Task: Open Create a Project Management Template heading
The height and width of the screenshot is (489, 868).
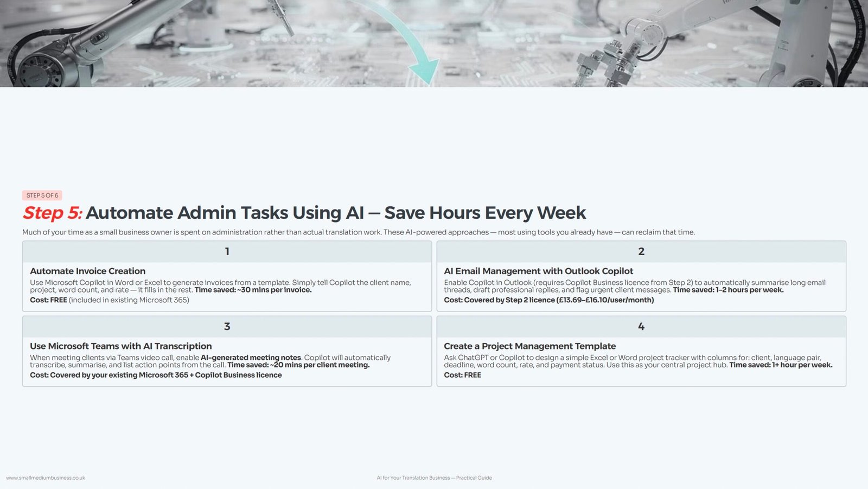Action: click(x=529, y=346)
